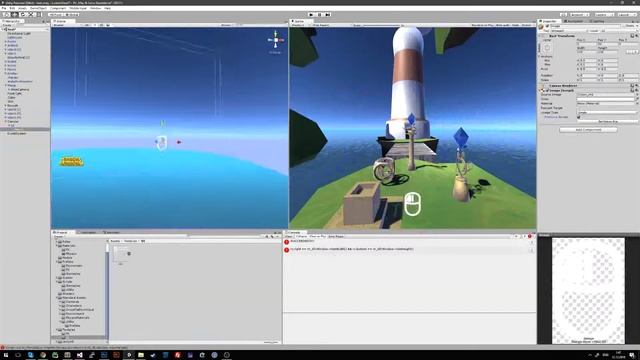
Task: Select the Hand tool in the toolbar
Action: tap(7, 15)
